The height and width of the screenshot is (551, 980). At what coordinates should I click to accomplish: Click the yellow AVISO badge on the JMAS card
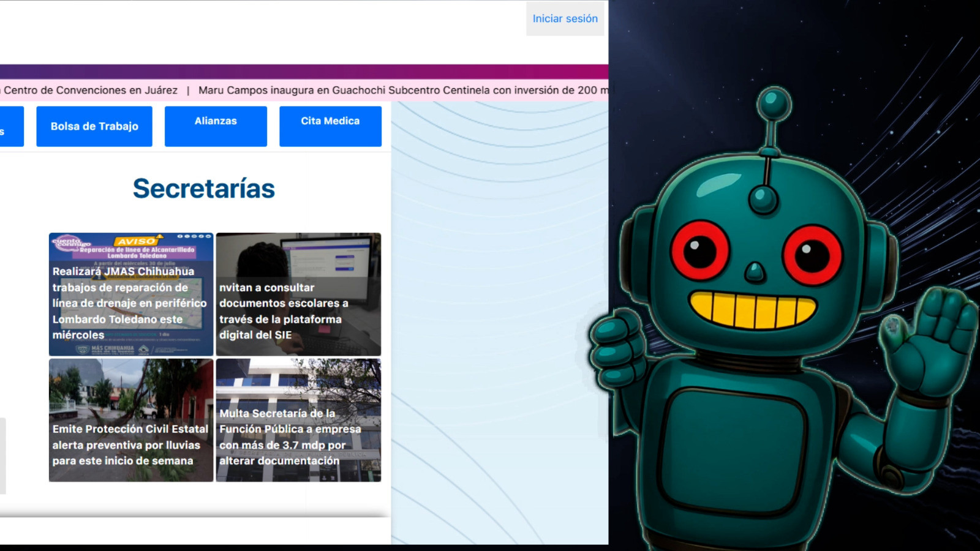137,241
